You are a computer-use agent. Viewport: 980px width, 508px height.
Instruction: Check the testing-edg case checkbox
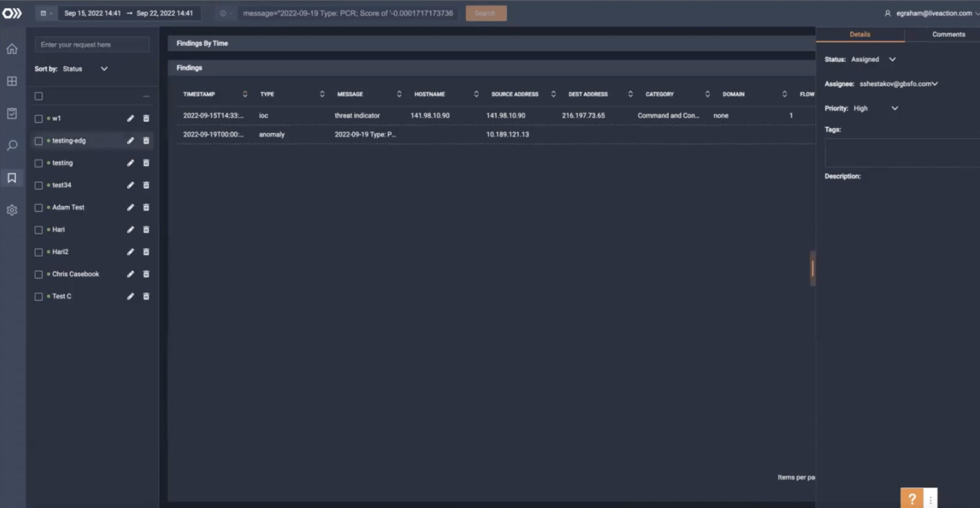tap(39, 141)
